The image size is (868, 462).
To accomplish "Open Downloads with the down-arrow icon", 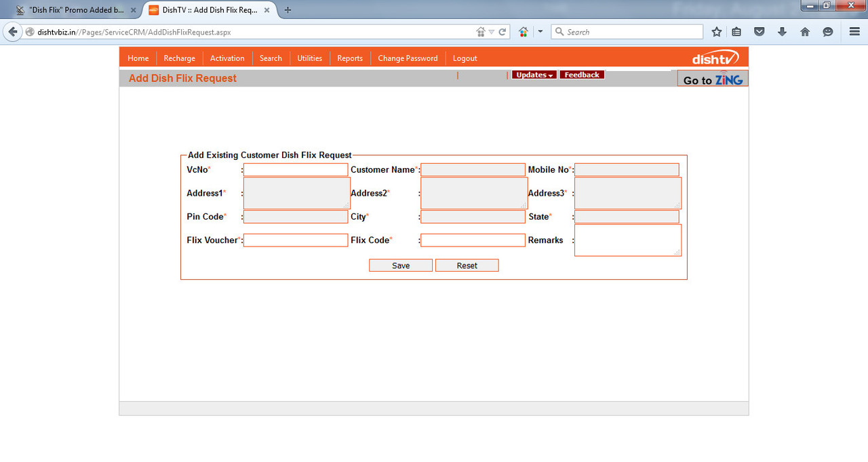I will tap(782, 32).
